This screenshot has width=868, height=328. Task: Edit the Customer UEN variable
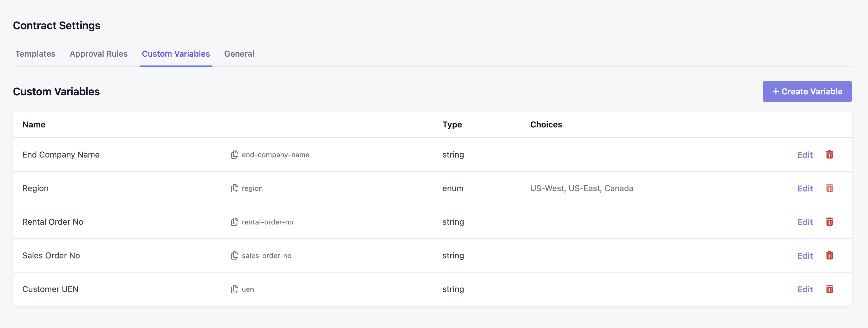tap(805, 290)
